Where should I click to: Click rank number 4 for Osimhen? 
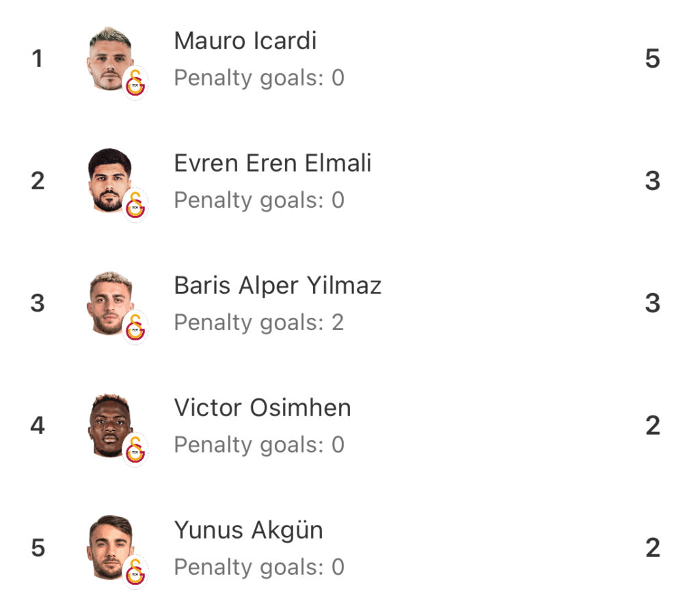[x=38, y=425]
